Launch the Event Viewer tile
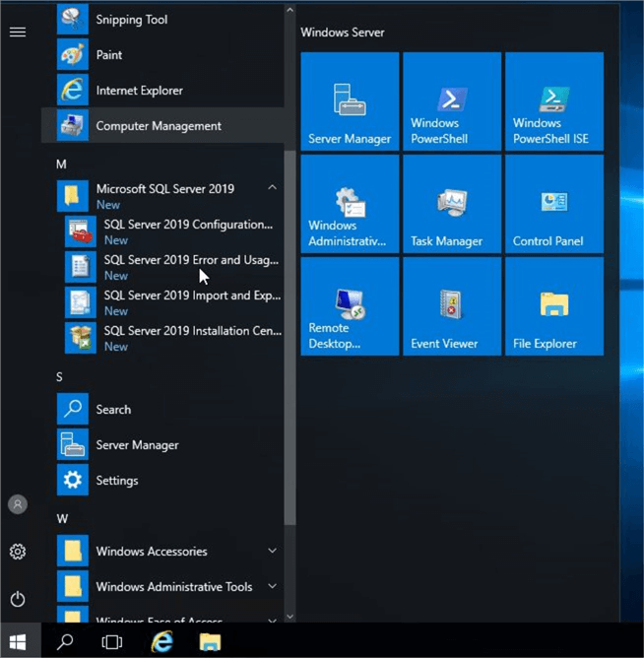This screenshot has height=658, width=644. [x=452, y=305]
